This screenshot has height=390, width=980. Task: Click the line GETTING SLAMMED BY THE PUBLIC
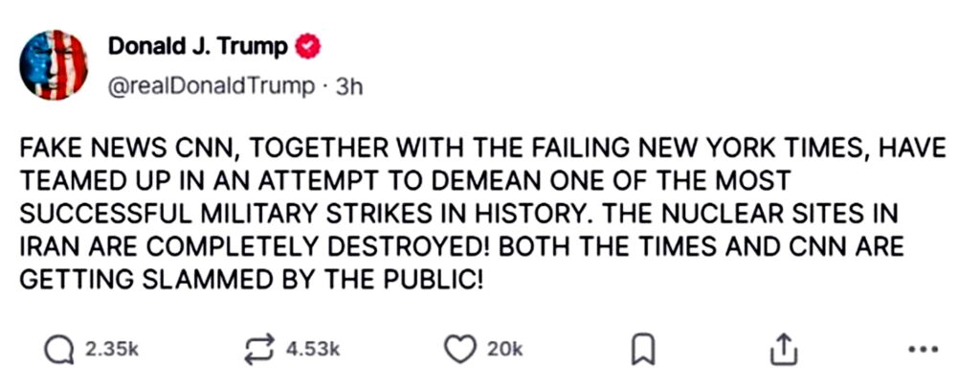click(x=252, y=279)
